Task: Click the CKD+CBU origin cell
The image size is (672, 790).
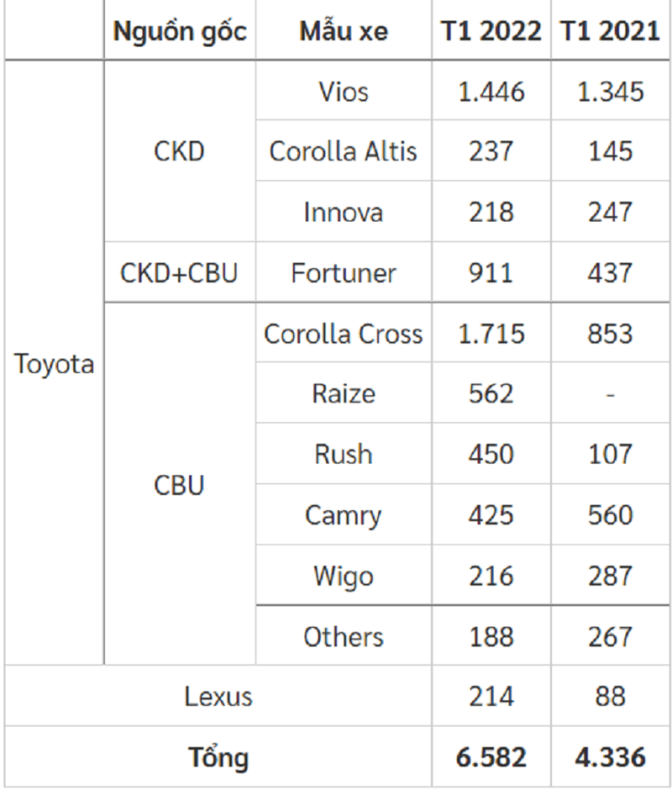Action: (x=180, y=272)
